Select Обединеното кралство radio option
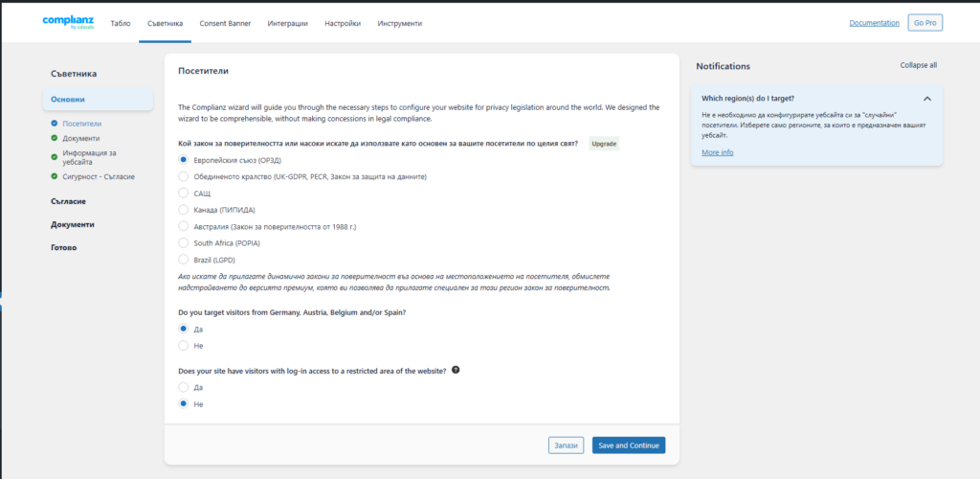Viewport: 980px width, 479px height. [183, 177]
